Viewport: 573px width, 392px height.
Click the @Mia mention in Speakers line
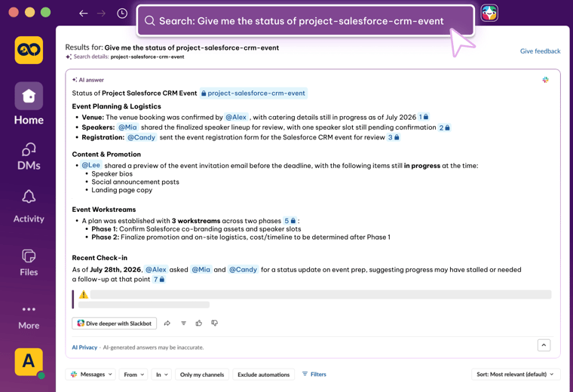127,127
